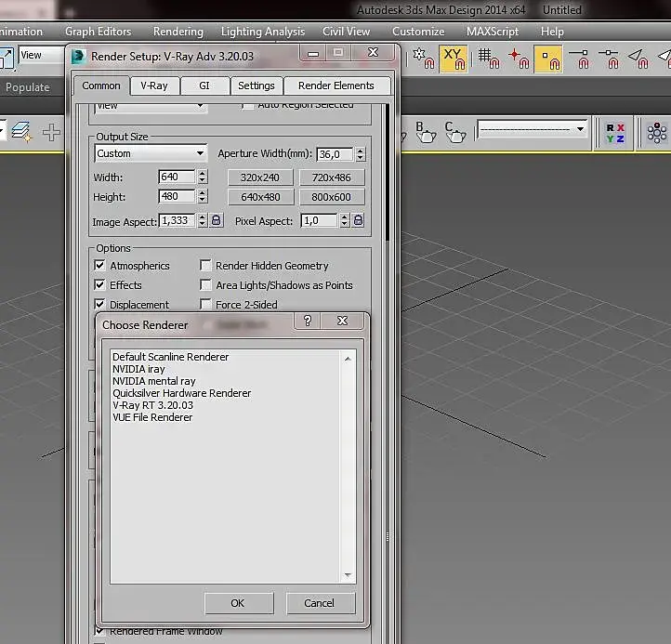Image resolution: width=671 pixels, height=644 pixels.
Task: Open the MAXScript menu
Action: tap(493, 32)
